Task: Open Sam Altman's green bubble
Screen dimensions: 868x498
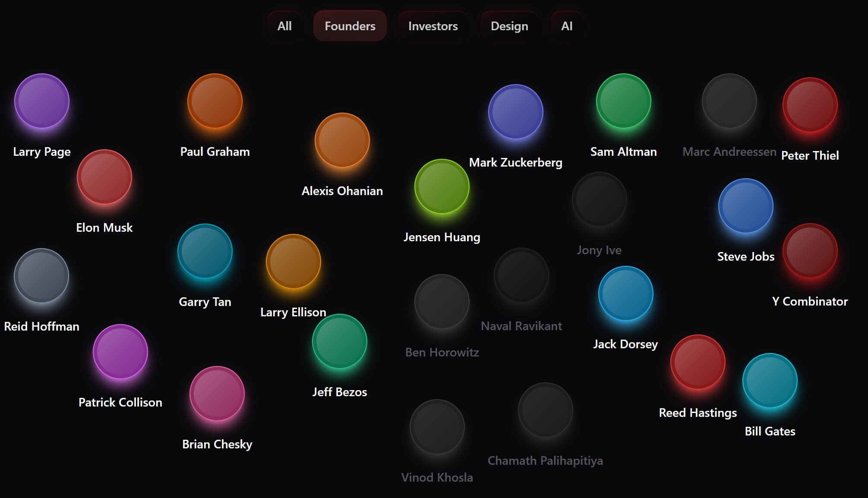Action: [624, 101]
